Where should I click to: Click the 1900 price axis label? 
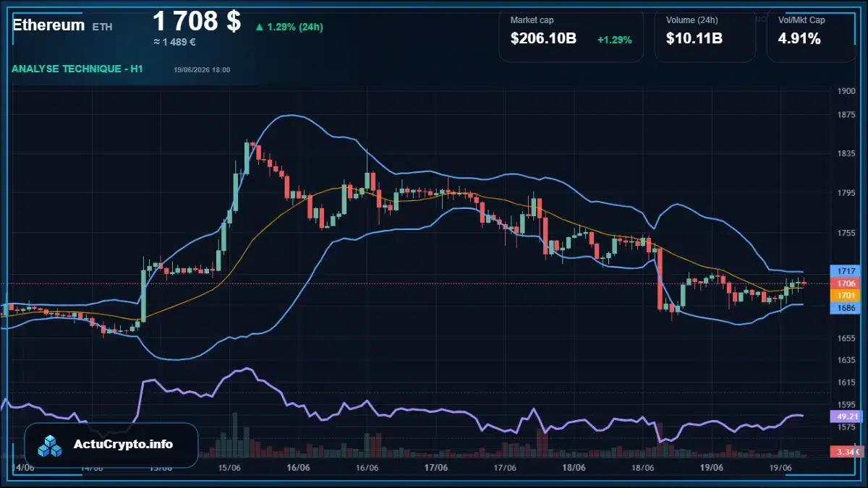(846, 92)
